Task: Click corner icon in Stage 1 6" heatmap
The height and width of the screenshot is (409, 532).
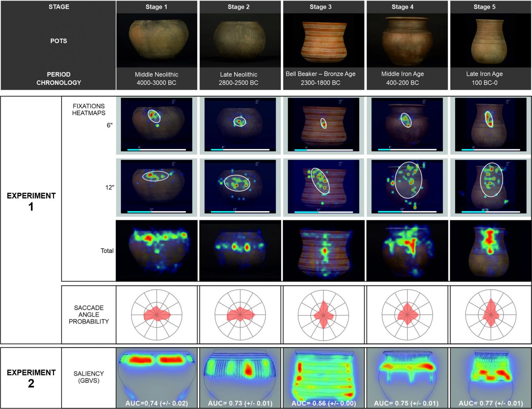Action: [x=173, y=102]
